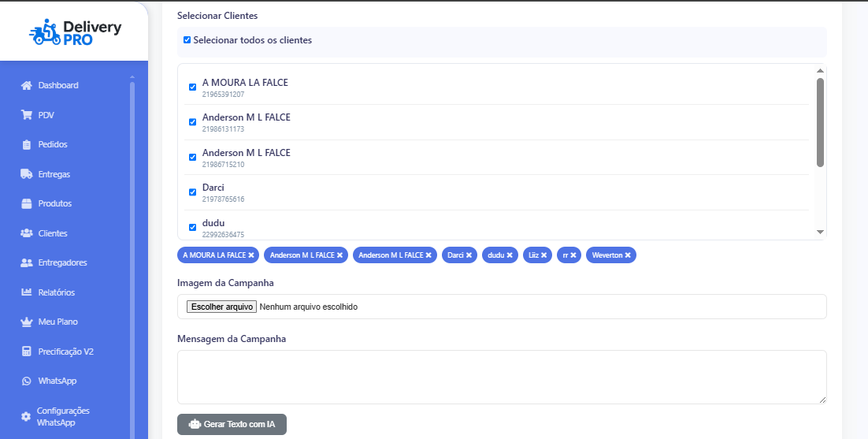Click the Dashboard home icon
Viewport: 868px width, 439px height.
click(x=26, y=85)
